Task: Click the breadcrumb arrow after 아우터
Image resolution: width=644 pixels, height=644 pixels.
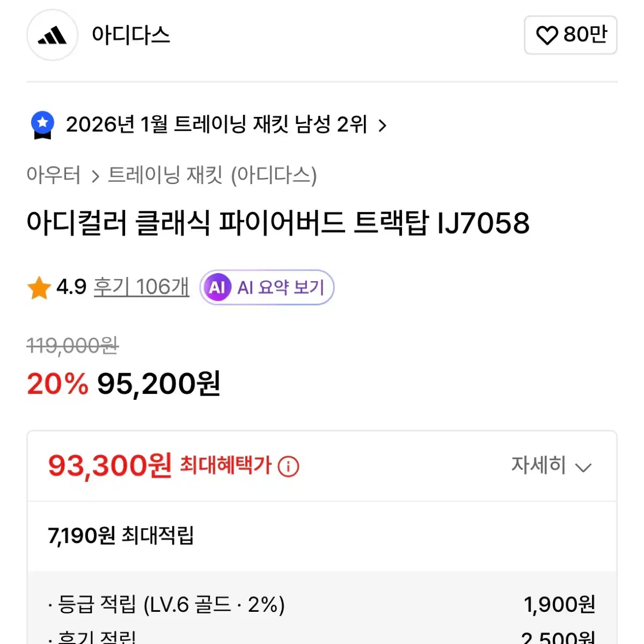Action: tap(95, 176)
